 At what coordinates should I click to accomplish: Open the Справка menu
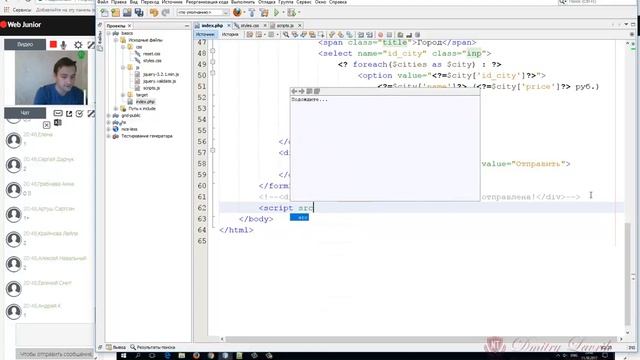[338, 2]
